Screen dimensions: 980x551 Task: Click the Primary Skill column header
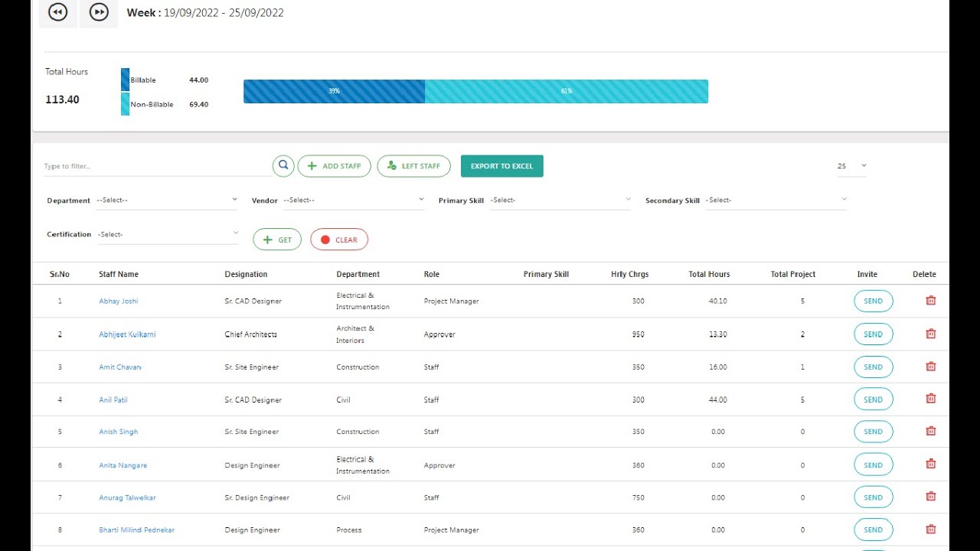546,274
